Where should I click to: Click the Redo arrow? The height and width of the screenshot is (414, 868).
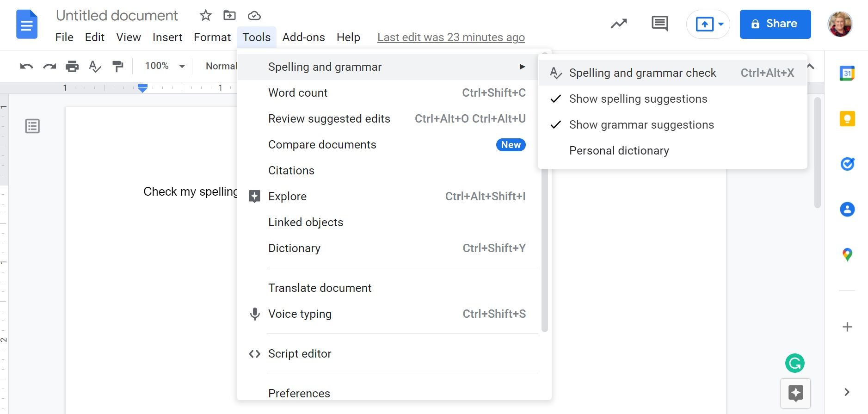[x=49, y=66]
